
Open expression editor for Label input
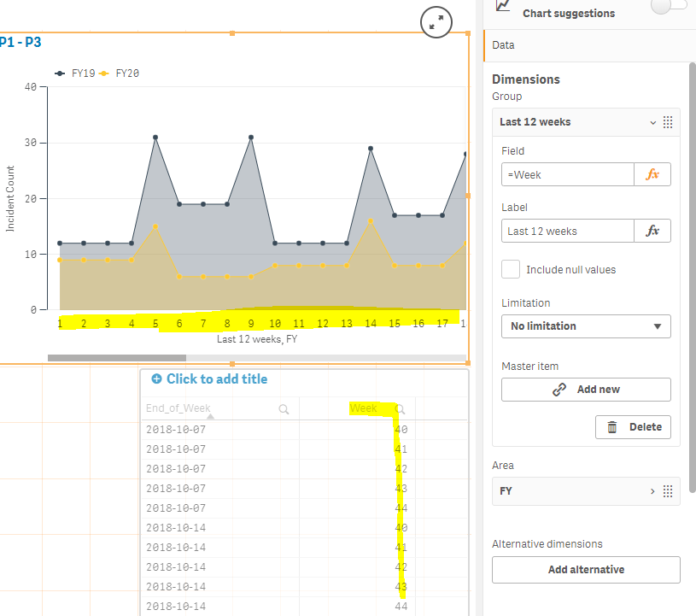[x=652, y=231]
